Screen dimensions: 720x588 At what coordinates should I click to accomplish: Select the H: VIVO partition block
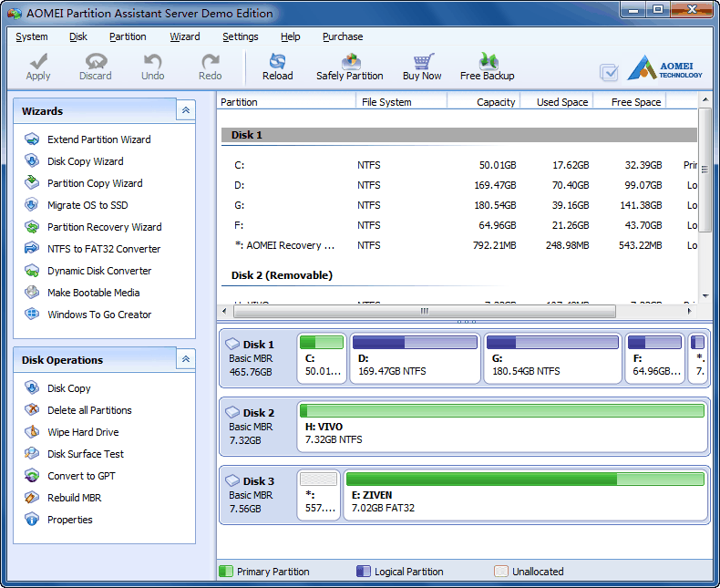[x=502, y=427]
